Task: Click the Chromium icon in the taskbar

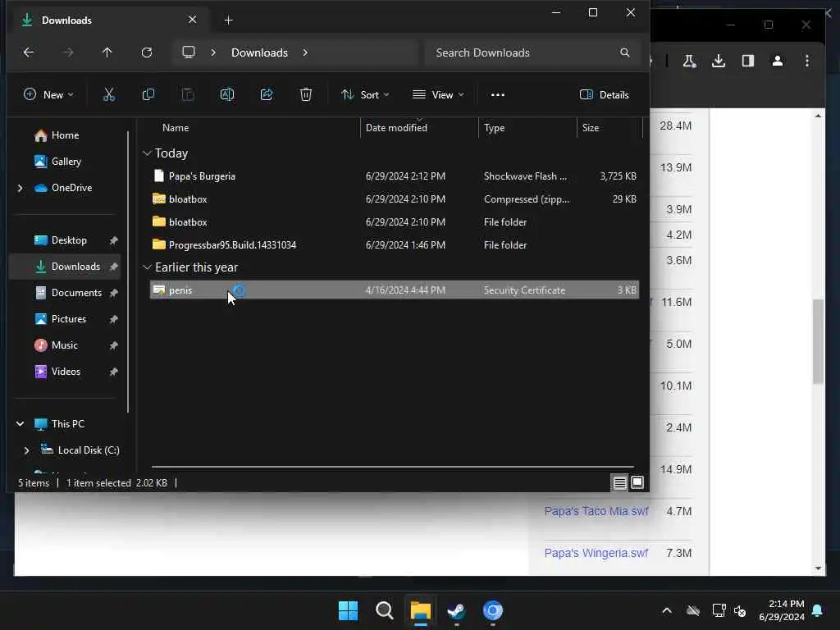Action: coord(492,610)
